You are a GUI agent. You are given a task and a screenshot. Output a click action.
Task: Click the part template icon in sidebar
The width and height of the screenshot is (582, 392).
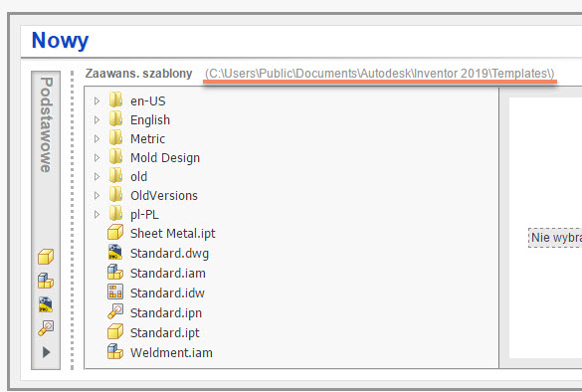pyautogui.click(x=46, y=257)
